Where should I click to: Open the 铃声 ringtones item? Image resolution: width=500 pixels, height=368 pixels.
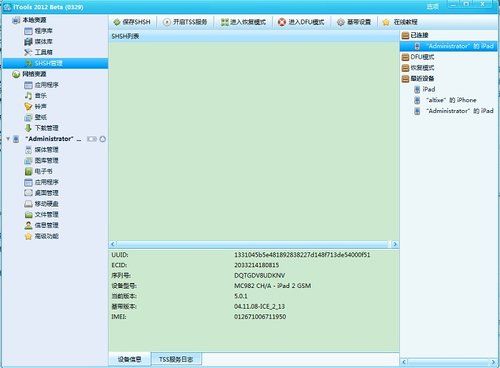click(x=35, y=106)
